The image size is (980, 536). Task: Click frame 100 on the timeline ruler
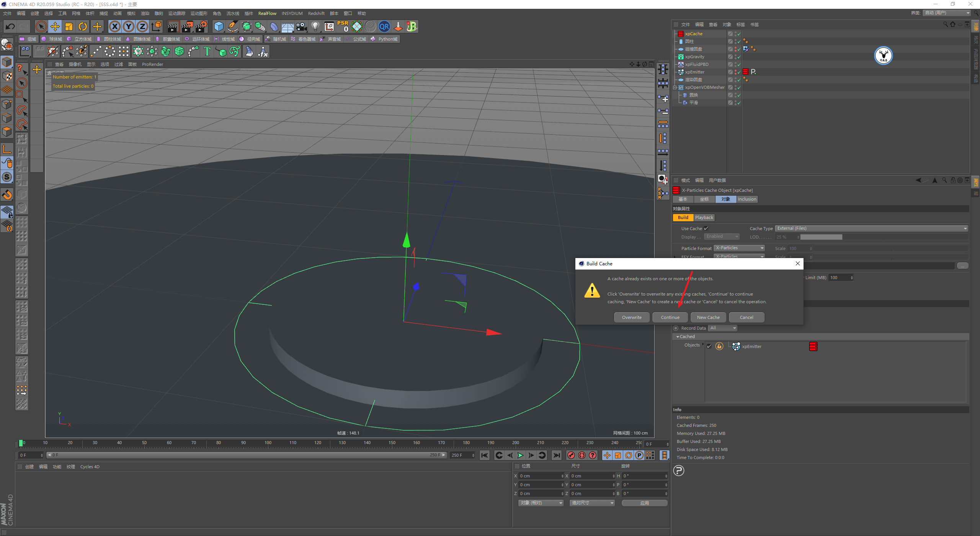pyautogui.click(x=268, y=443)
